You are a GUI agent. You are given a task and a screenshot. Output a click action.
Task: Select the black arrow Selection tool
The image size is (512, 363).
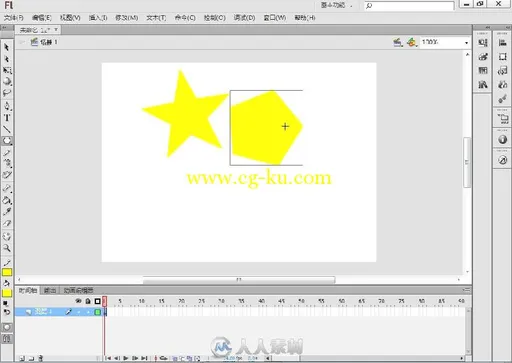[7, 47]
